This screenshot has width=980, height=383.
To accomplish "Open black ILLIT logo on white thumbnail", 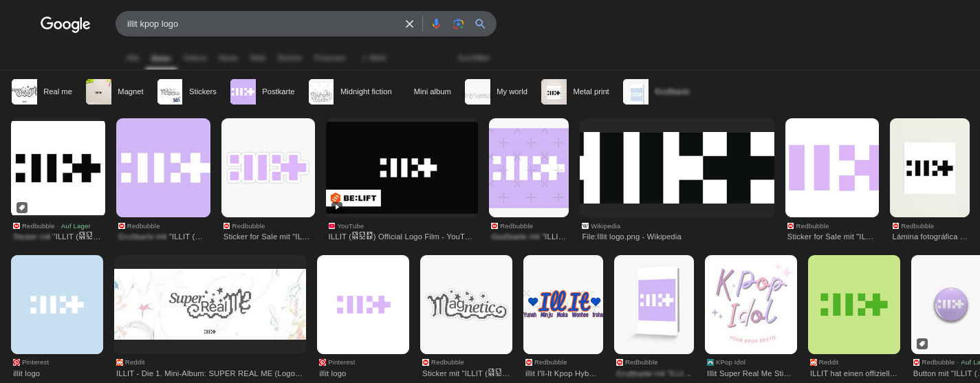I will [58, 168].
